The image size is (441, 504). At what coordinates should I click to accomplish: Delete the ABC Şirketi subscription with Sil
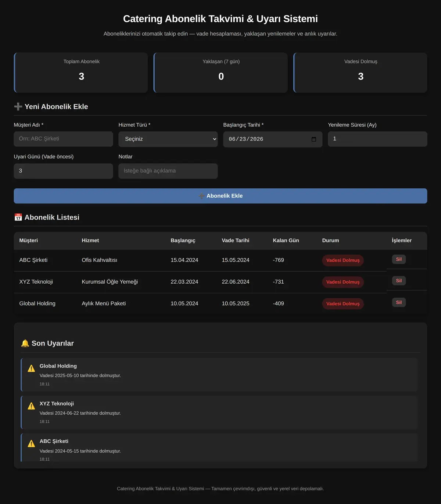click(x=399, y=259)
